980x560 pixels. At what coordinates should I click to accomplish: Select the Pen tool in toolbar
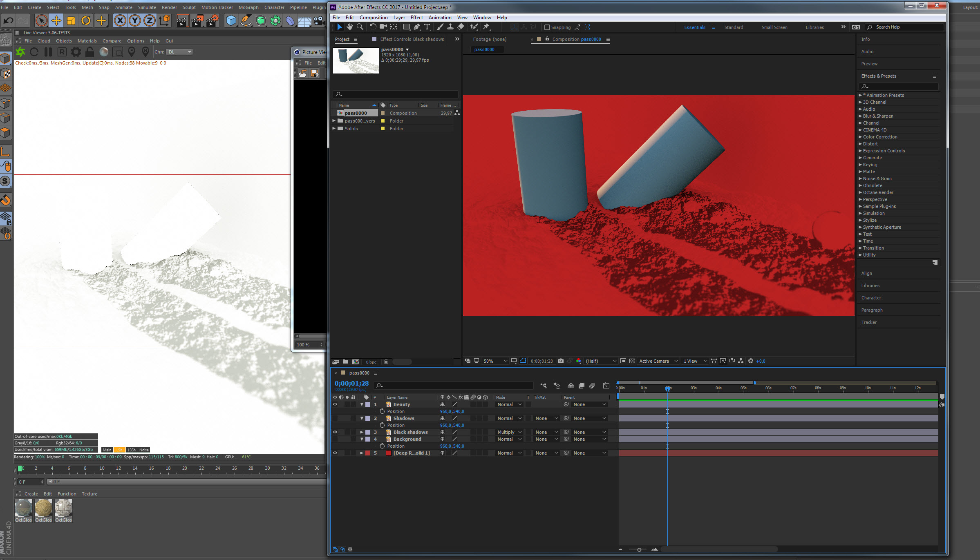coord(416,27)
